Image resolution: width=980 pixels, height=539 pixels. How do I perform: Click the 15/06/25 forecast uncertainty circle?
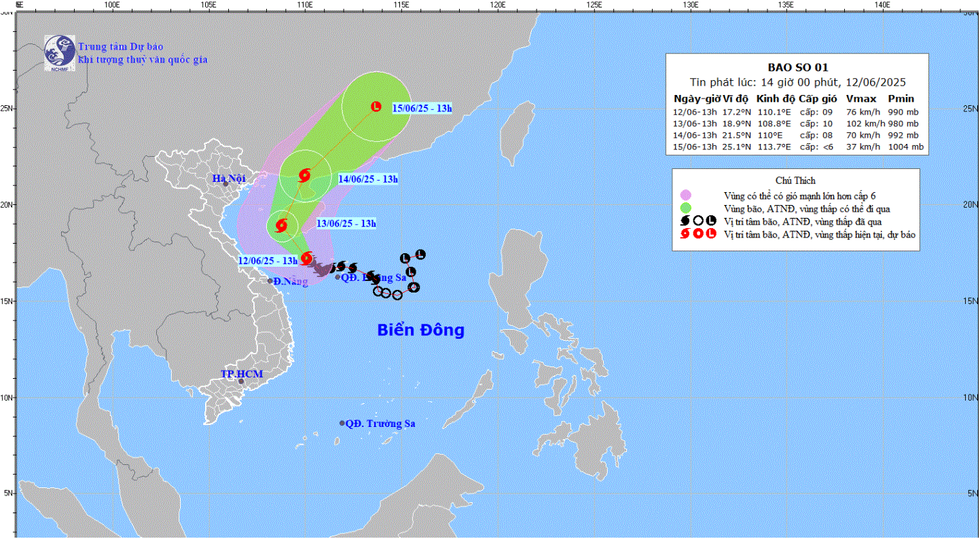point(376,107)
